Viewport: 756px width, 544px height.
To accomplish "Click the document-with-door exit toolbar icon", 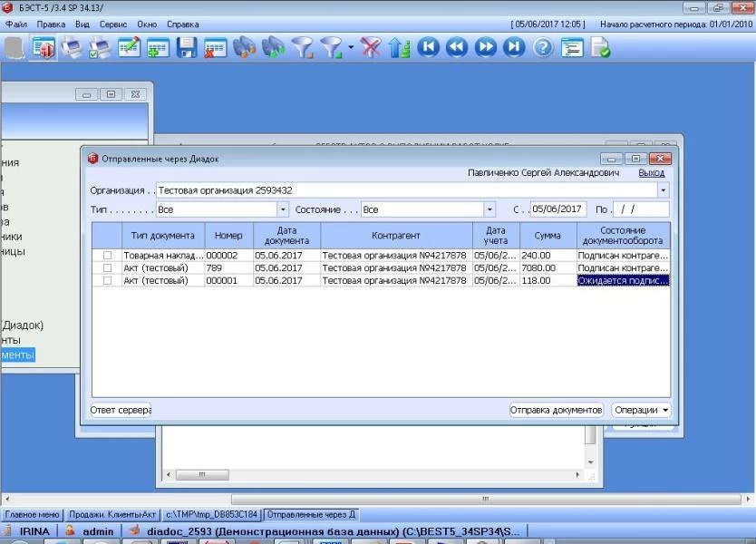I will pos(43,48).
